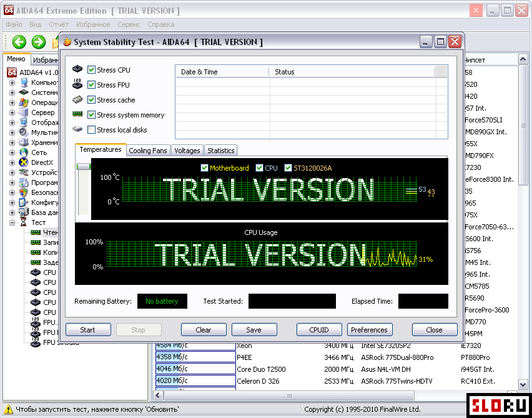
Task: Click the monitor icon beside Отображ
Action: (x=24, y=122)
